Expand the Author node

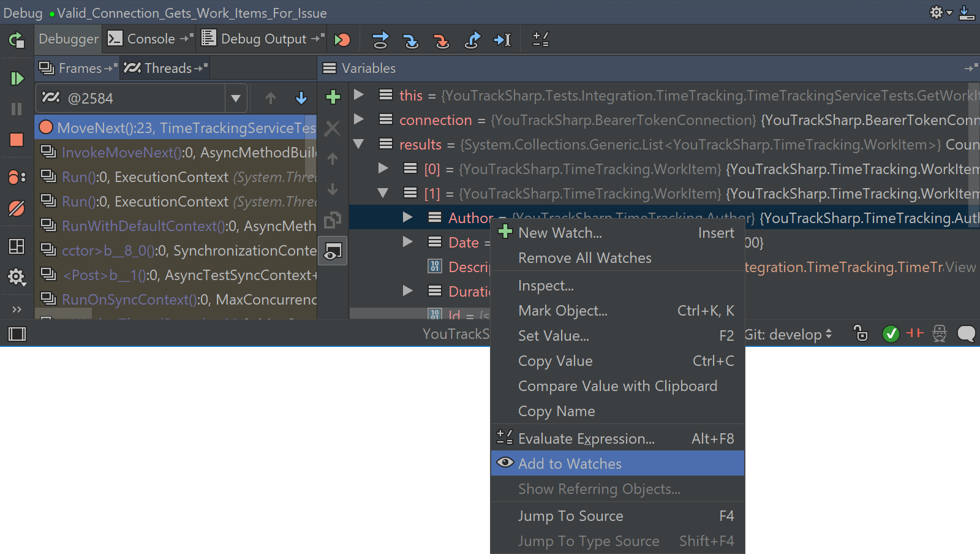408,217
